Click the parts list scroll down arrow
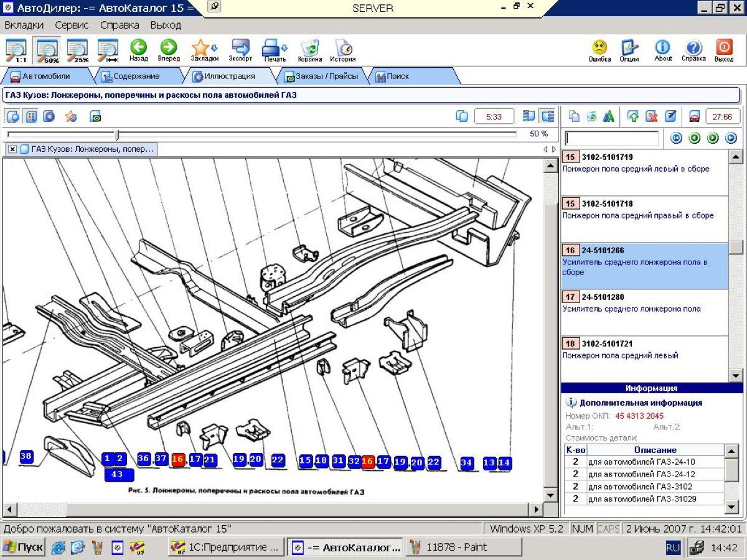Screen dimensions: 747x560 tap(736, 375)
